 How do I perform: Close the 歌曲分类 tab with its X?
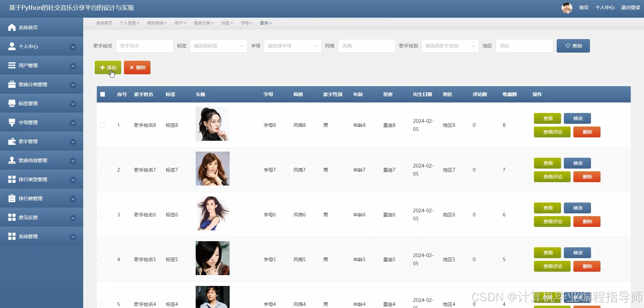click(212, 23)
